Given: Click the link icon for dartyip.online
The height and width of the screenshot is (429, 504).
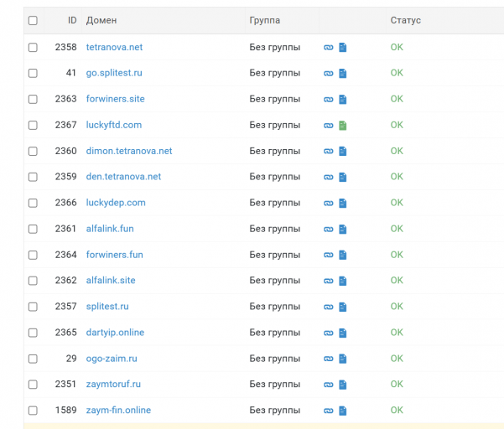Looking at the screenshot, I should [328, 333].
